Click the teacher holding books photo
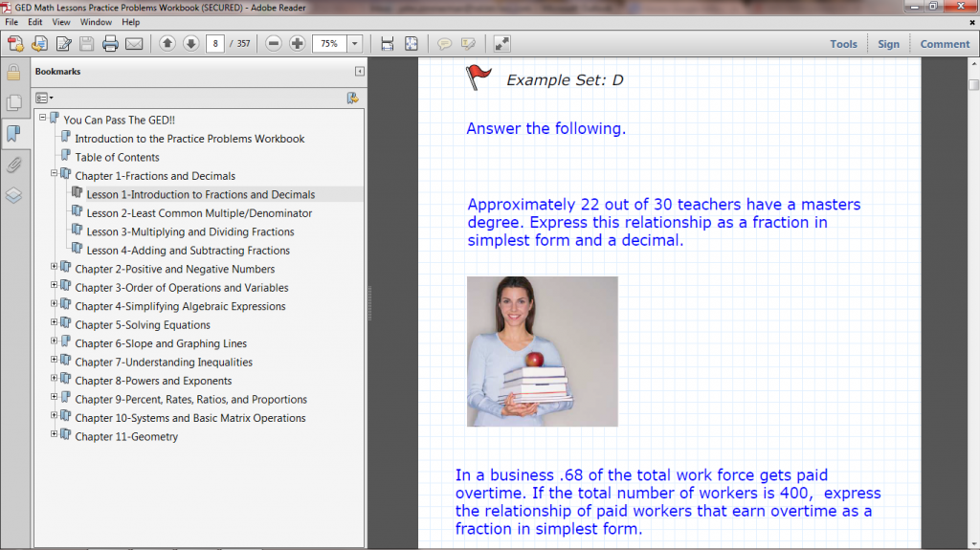The image size is (980, 550). click(x=543, y=351)
